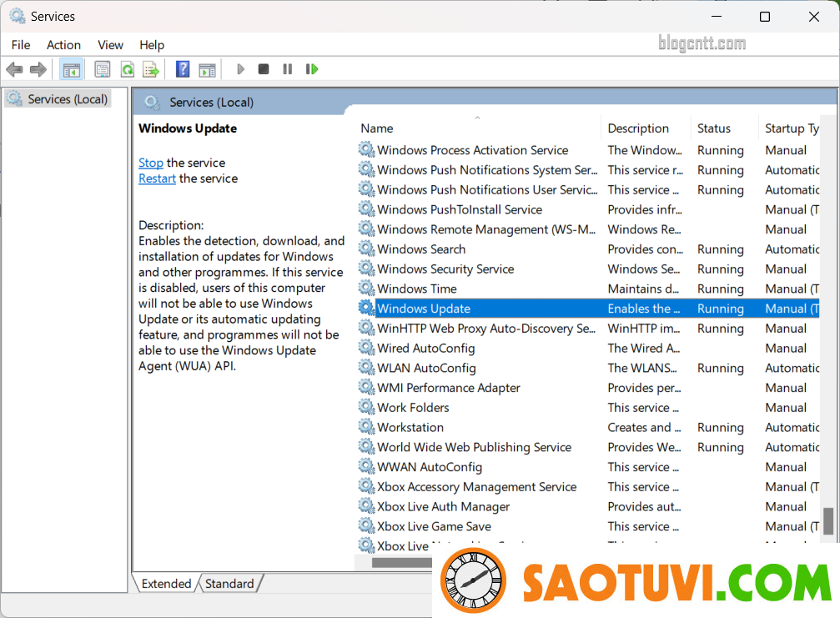This screenshot has width=840, height=618.
Task: Toggle the Show/Hide Console Tree button
Action: tap(71, 69)
